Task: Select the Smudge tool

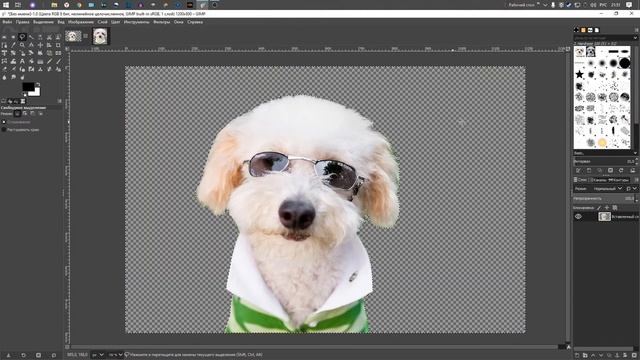Action: tap(13, 77)
